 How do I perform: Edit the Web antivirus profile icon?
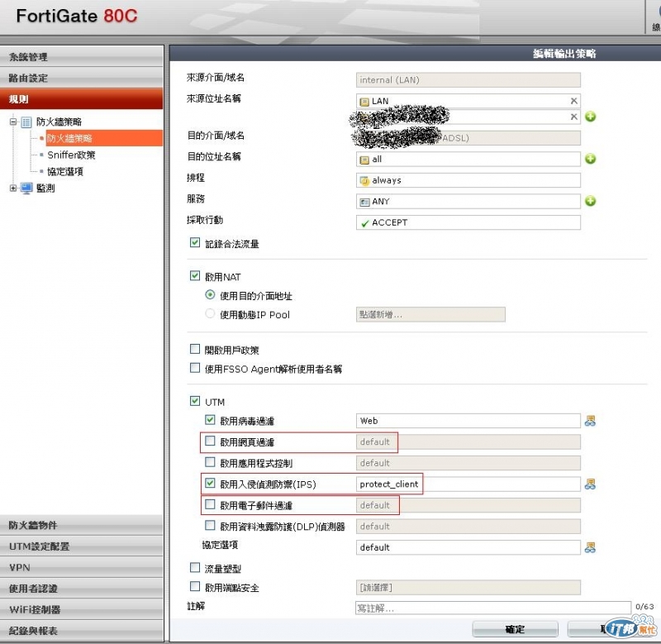pyautogui.click(x=590, y=421)
